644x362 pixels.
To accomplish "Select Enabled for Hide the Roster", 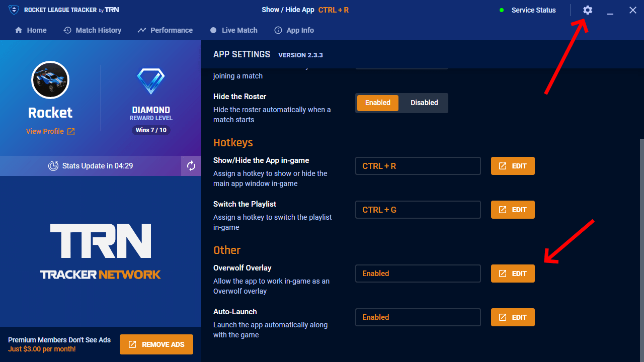I will click(378, 103).
